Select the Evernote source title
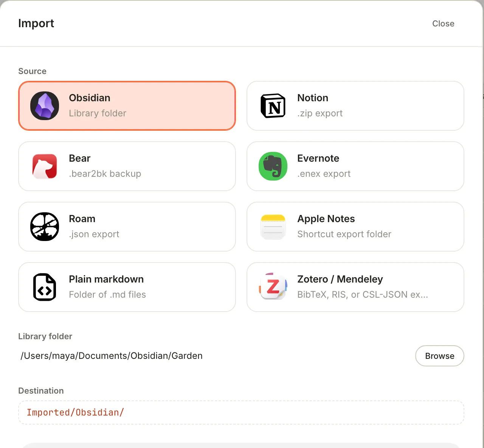This screenshot has width=484, height=448. [x=318, y=158]
